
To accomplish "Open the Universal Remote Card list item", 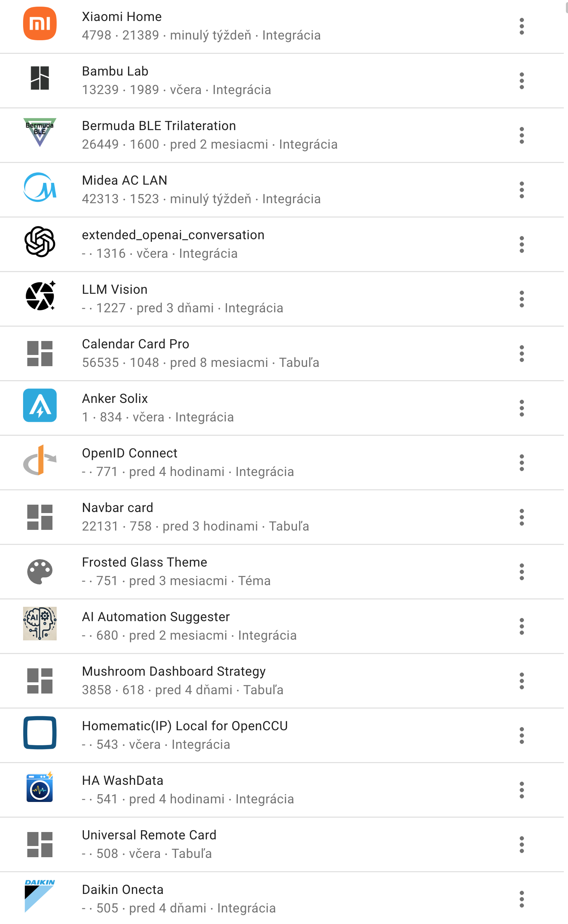I will [149, 834].
